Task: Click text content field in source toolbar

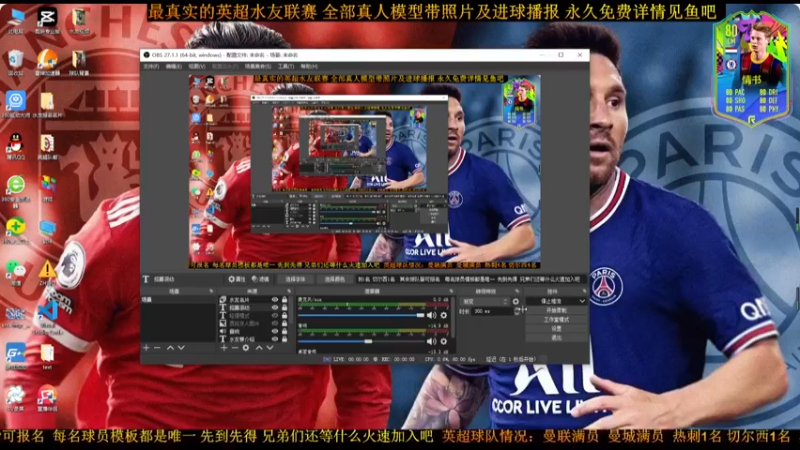Action: tap(469, 279)
